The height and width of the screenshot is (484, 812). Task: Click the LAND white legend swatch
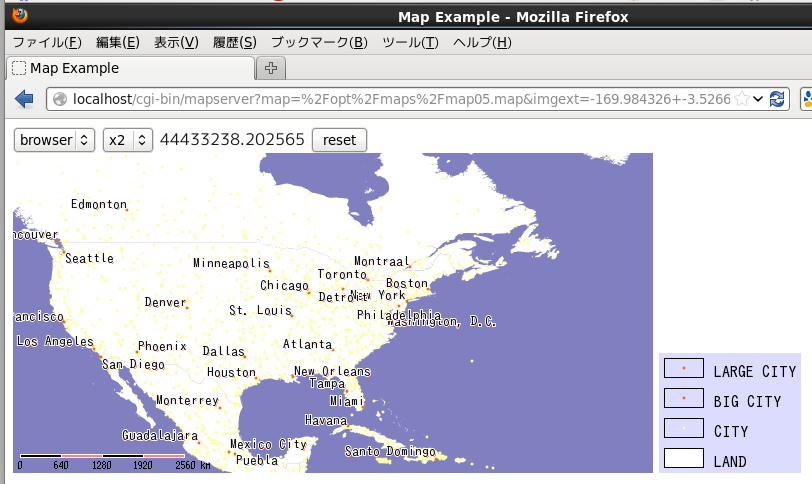tap(684, 459)
